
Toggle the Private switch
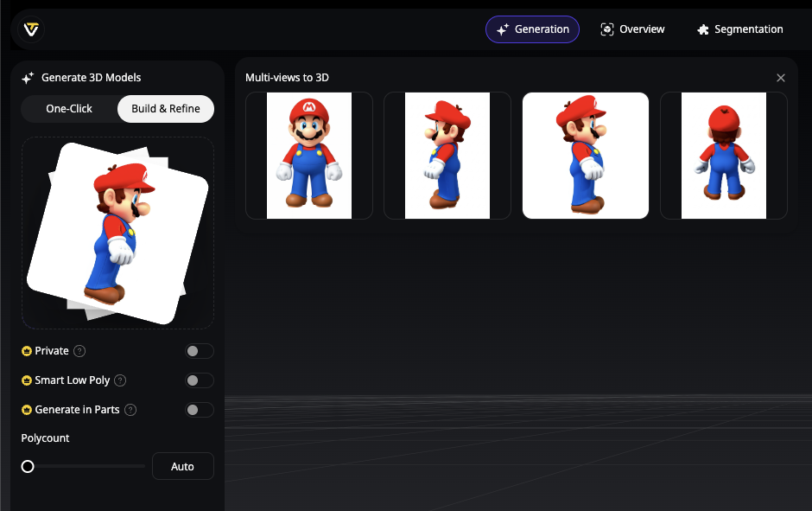click(x=200, y=351)
